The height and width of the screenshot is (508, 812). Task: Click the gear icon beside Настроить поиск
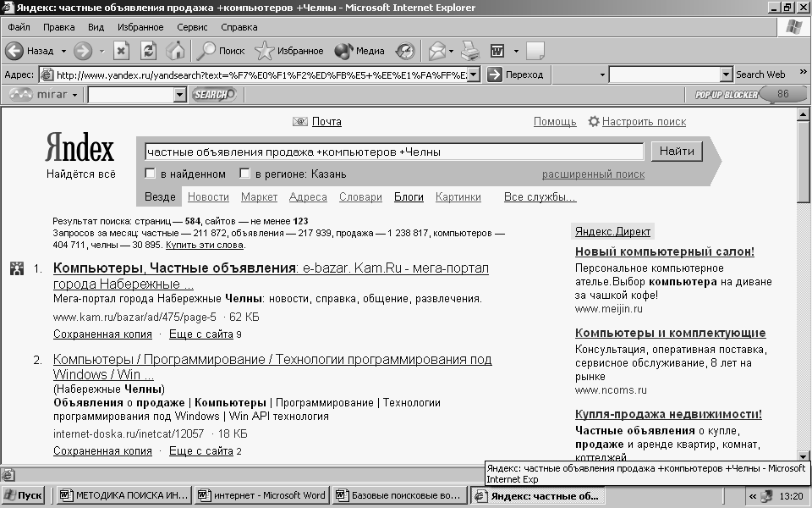[594, 121]
